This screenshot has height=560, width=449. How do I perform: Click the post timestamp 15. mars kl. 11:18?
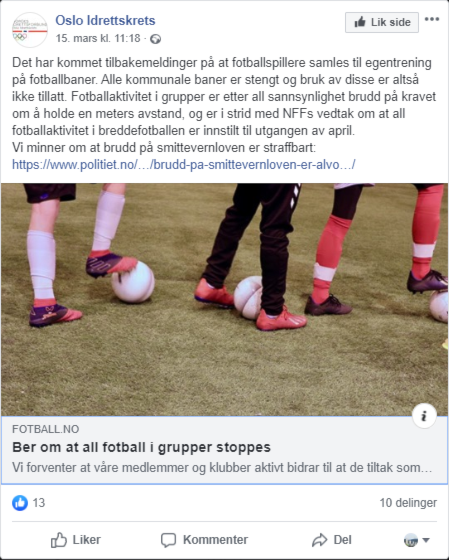pos(98,38)
